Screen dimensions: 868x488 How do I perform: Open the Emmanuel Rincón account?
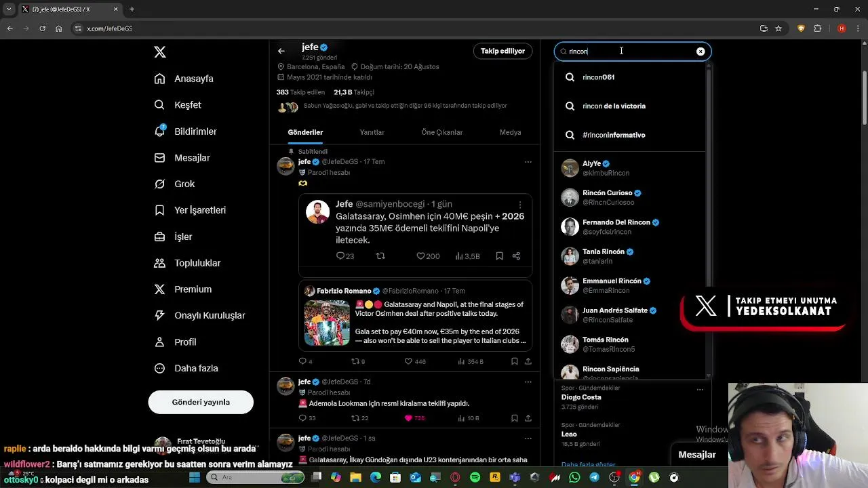629,285
